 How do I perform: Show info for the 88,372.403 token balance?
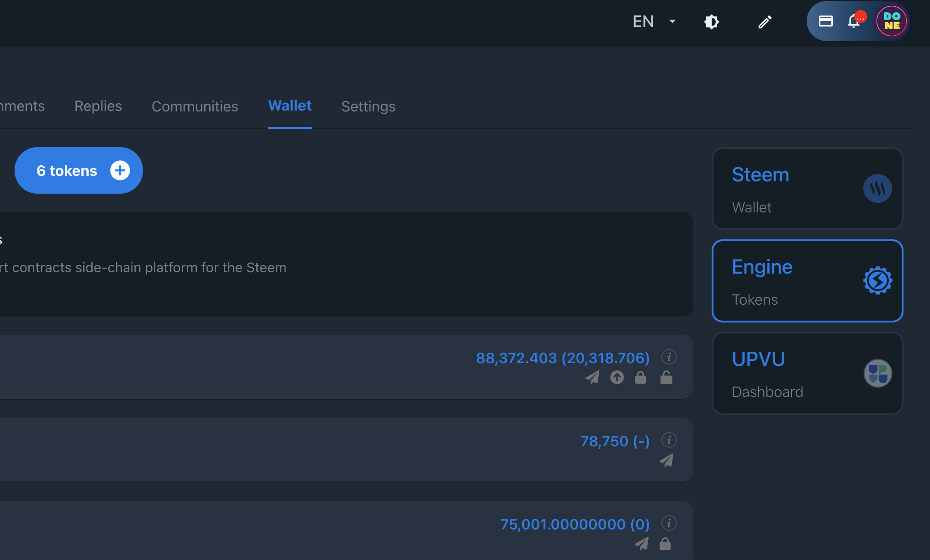point(669,357)
